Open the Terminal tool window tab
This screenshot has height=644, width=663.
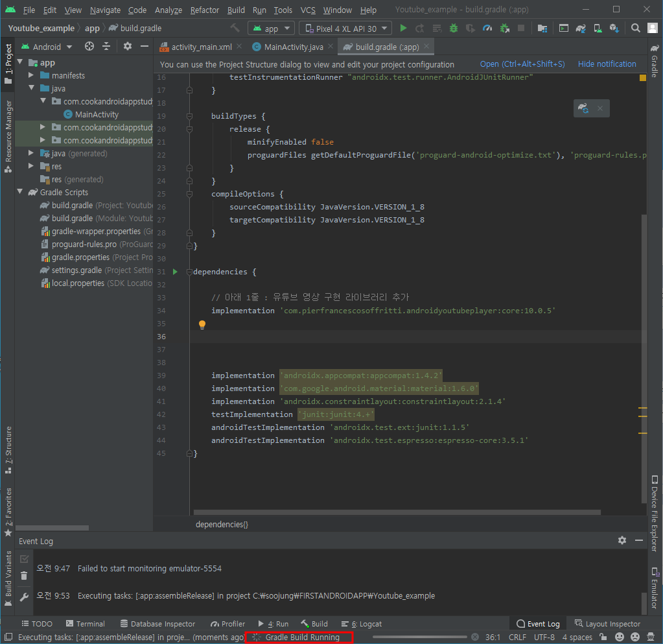[x=86, y=624]
